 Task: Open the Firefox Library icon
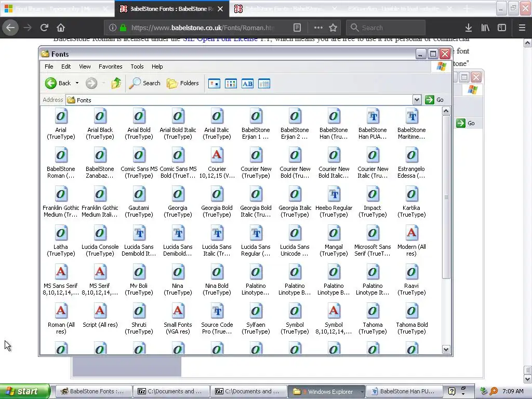click(485, 28)
